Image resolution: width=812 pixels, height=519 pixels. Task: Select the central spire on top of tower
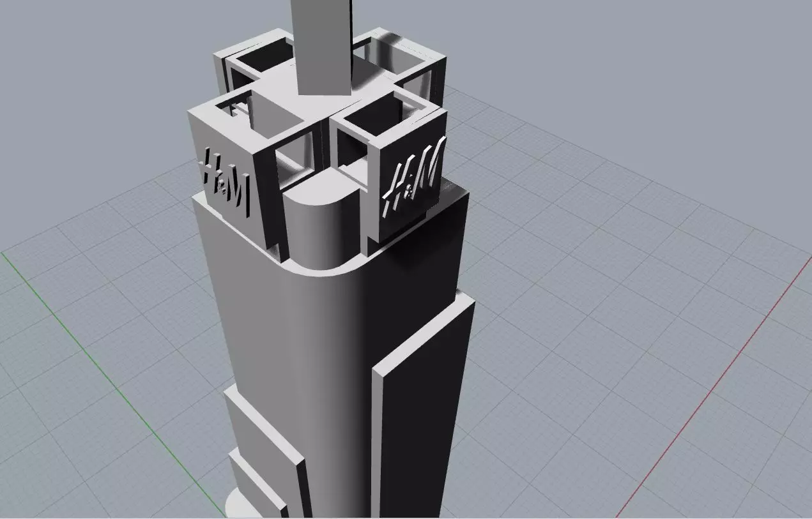(x=323, y=47)
